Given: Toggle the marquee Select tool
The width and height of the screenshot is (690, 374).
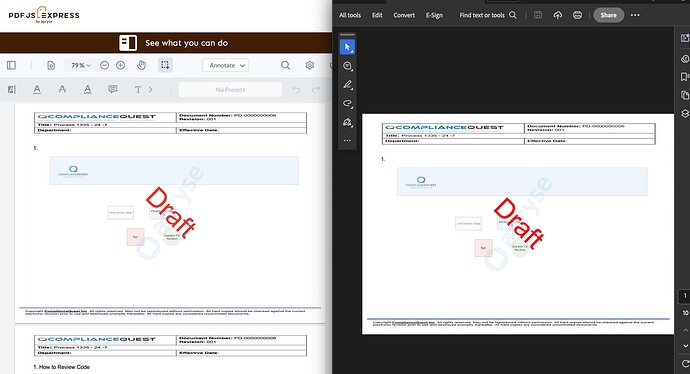Looking at the screenshot, I should 165,65.
